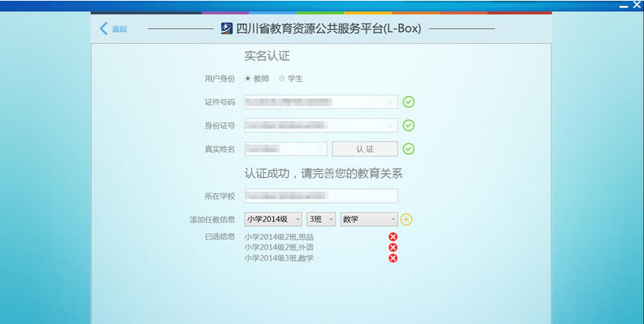The image size is (644, 324).
Task: Click green checkmark next to 证件号码
Action: [x=408, y=101]
